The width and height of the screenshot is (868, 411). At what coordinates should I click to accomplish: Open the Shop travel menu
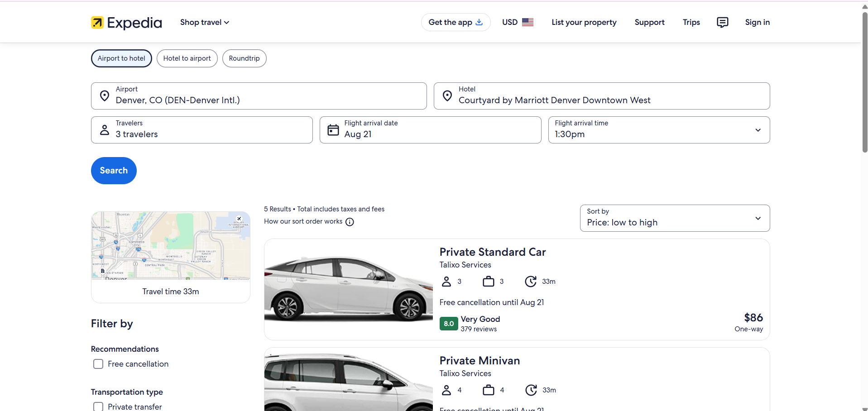click(205, 22)
